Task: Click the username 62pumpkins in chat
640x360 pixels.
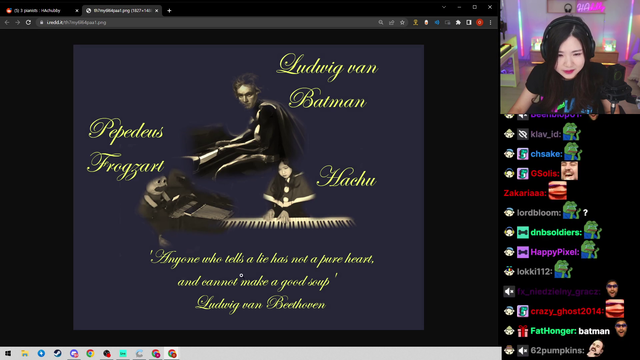Action: click(x=557, y=351)
